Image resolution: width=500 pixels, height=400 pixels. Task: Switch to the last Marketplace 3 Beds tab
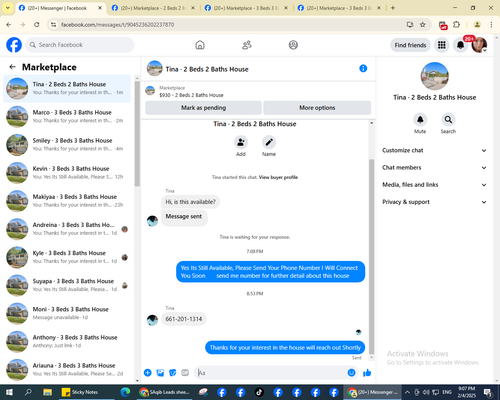coord(339,8)
